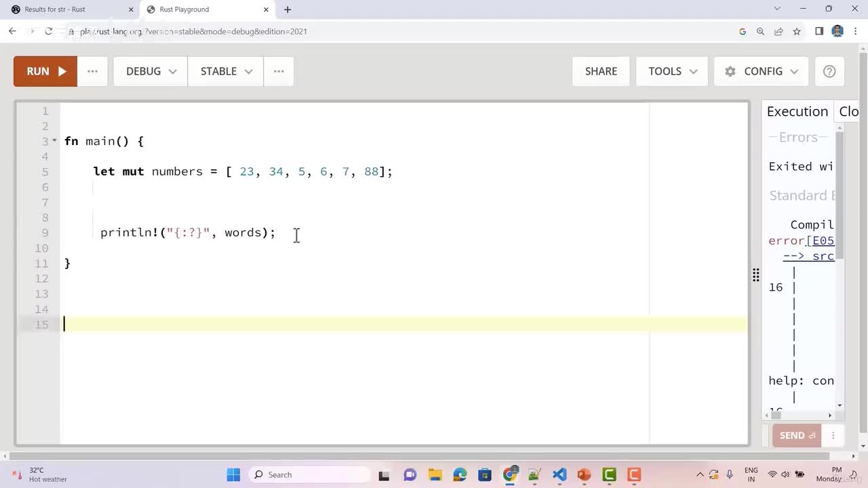Run the Rust code
This screenshot has width=868, height=488.
[45, 71]
